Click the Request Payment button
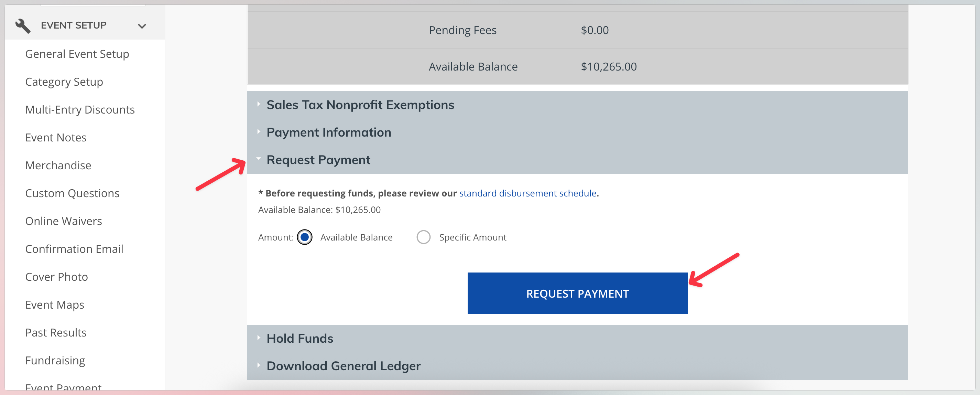The image size is (980, 395). coord(577,293)
